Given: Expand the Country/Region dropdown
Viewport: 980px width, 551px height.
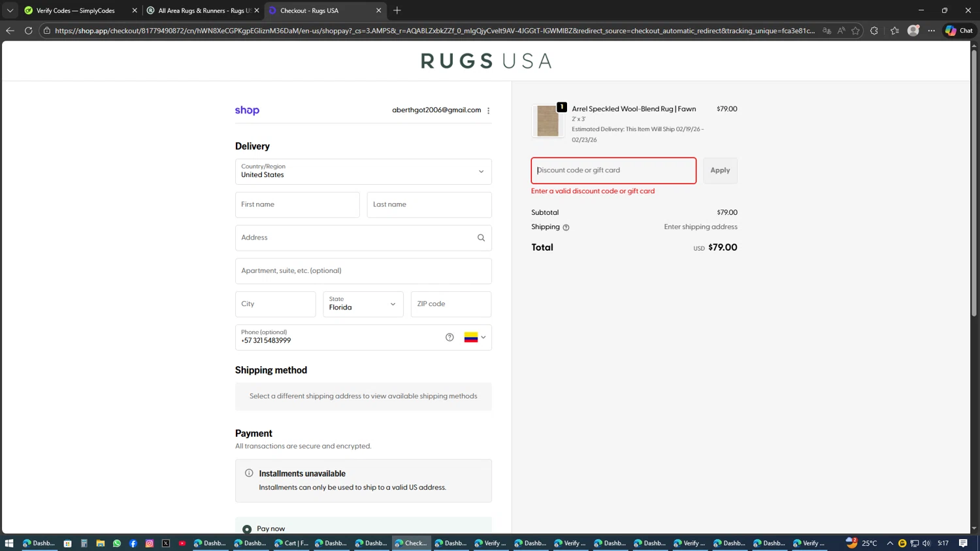Looking at the screenshot, I should (x=363, y=172).
